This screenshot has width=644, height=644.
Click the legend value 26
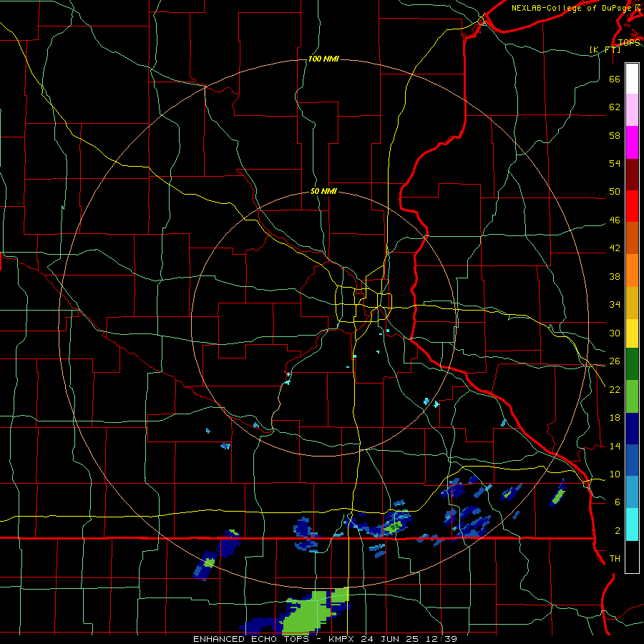click(615, 361)
